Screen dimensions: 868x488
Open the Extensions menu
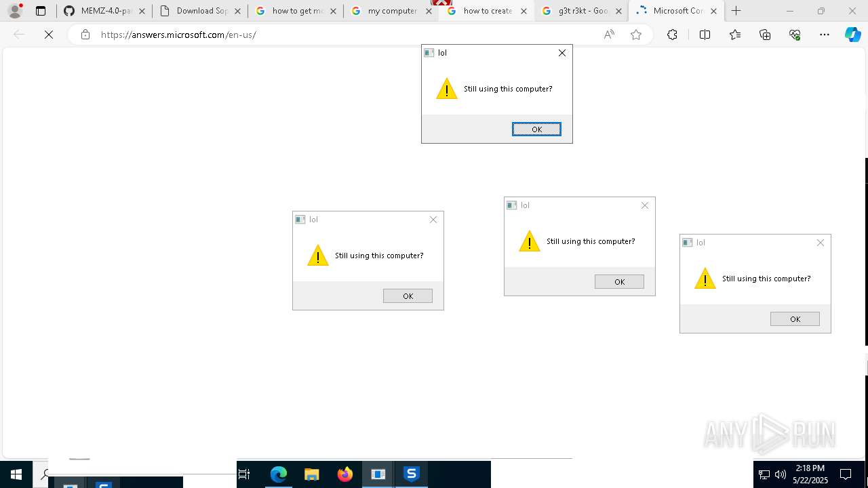pyautogui.click(x=672, y=35)
